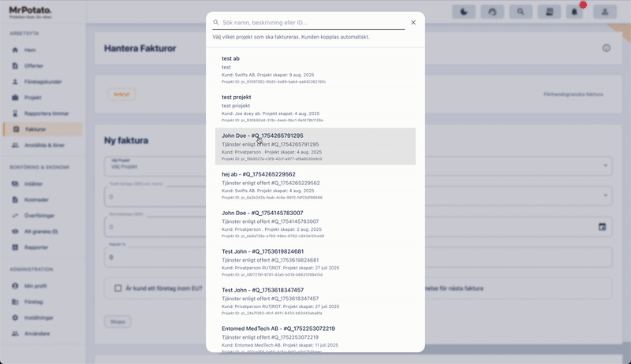
Task: Toggle "Är kund ett företag inom EU?" checkbox
Action: coord(118,288)
